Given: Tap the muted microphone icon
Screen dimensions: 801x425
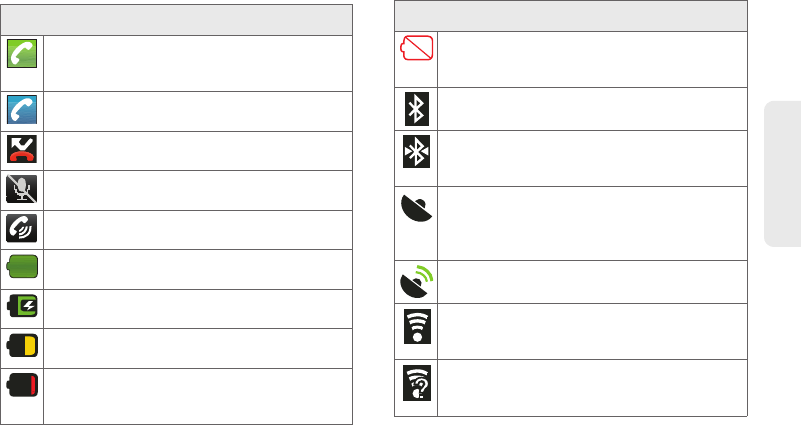Looking at the screenshot, I should coord(22,189).
